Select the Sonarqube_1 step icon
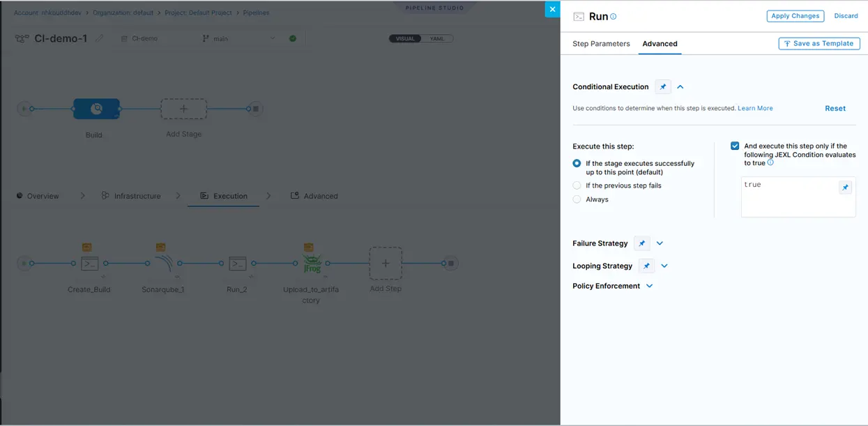The width and height of the screenshot is (868, 426). coord(163,264)
